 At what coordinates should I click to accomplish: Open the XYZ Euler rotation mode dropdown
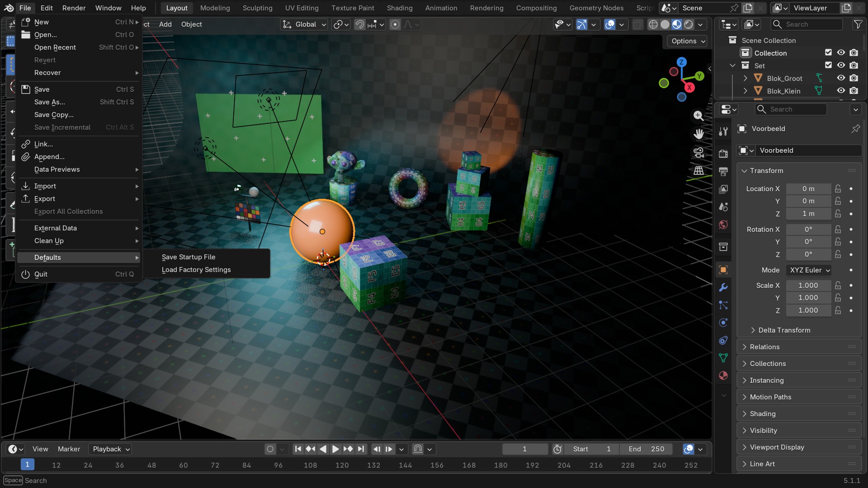809,270
